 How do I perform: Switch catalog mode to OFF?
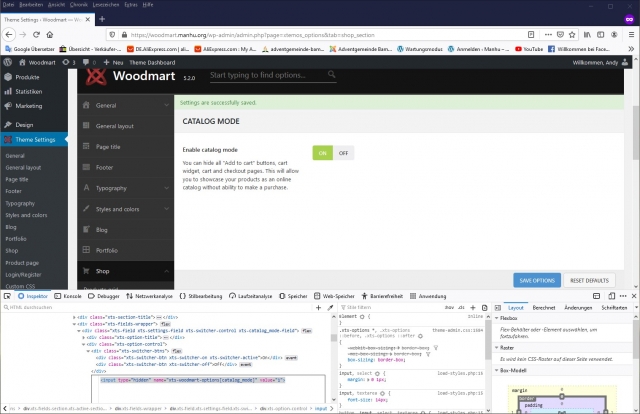pos(343,153)
